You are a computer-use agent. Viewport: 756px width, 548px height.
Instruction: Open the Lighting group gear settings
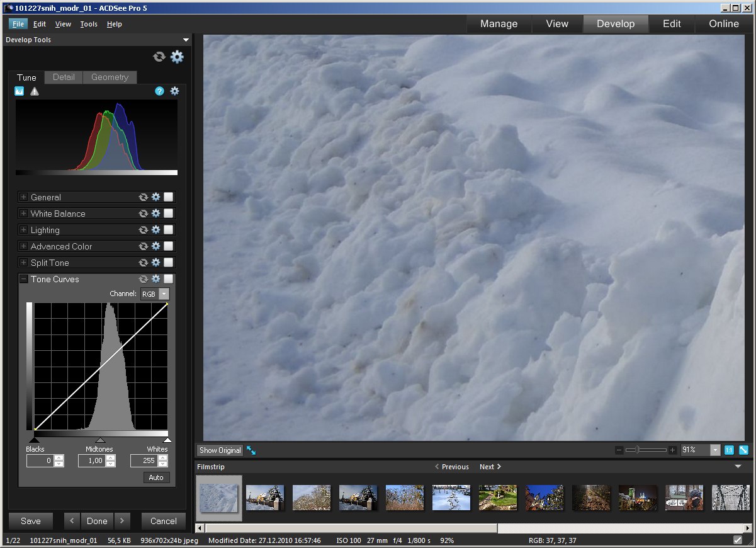click(x=155, y=230)
